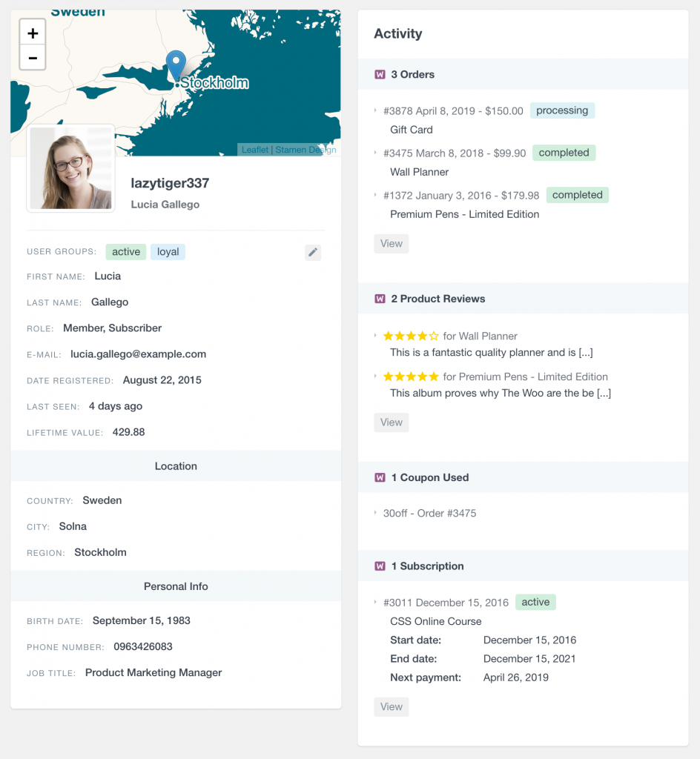This screenshot has width=700, height=759.
Task: Click the processing status badge on order #3878
Action: pos(562,110)
